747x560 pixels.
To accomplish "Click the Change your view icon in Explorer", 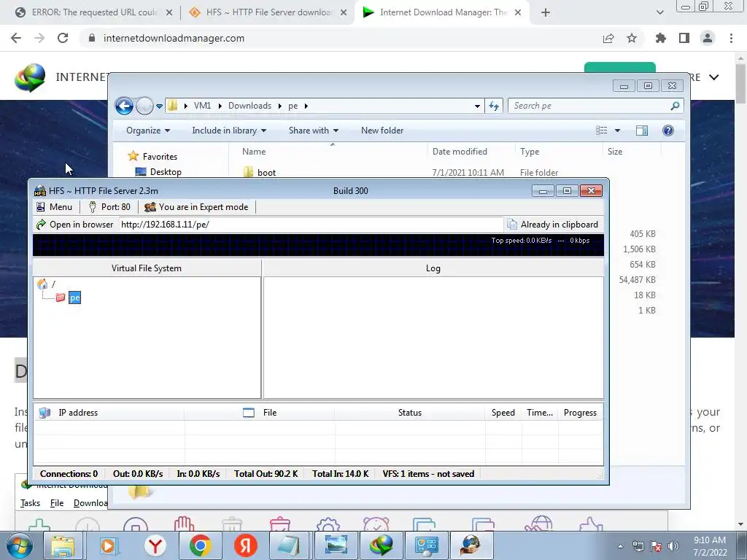I will click(x=602, y=131).
